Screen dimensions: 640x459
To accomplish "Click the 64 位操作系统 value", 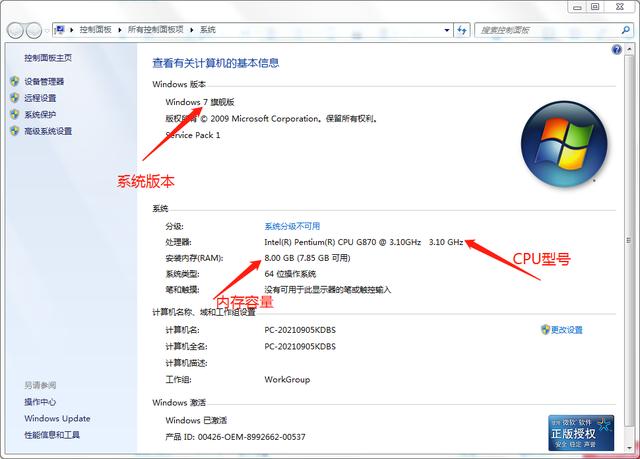I will 290,274.
